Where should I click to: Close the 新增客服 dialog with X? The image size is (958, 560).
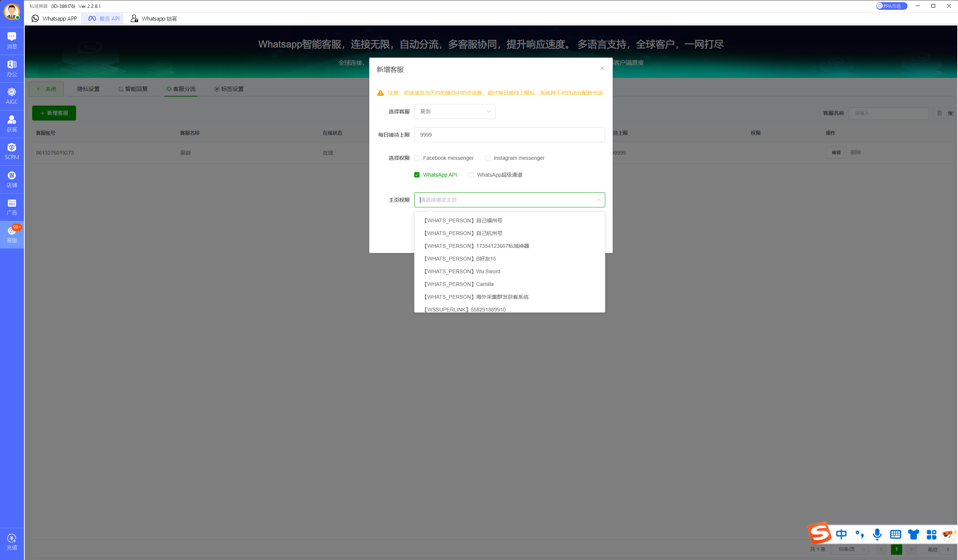(x=602, y=69)
